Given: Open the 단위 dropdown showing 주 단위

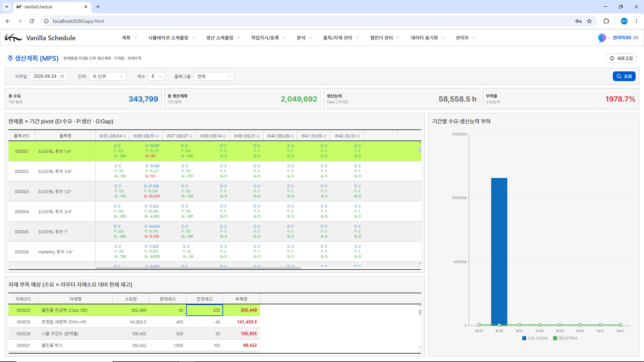Looking at the screenshot, I should tap(108, 76).
